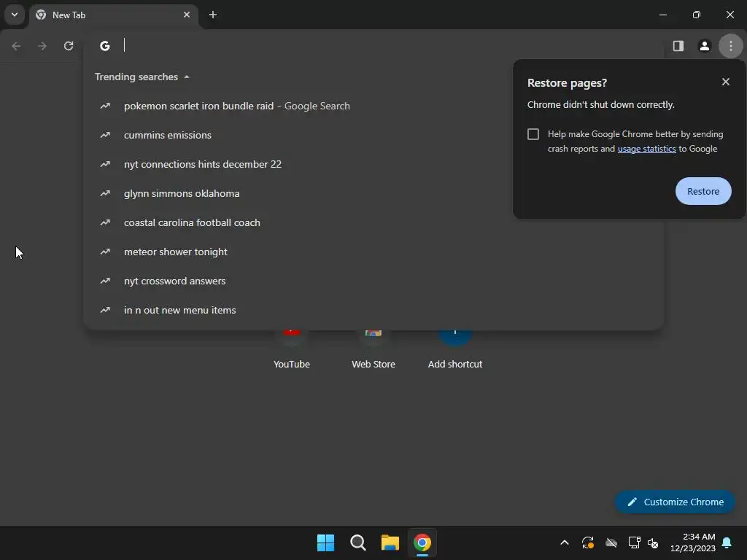Click Add shortcut tile

pyautogui.click(x=455, y=350)
